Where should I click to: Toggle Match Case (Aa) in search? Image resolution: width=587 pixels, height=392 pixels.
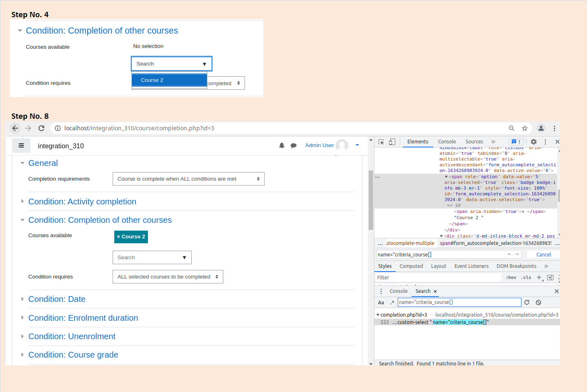point(381,302)
